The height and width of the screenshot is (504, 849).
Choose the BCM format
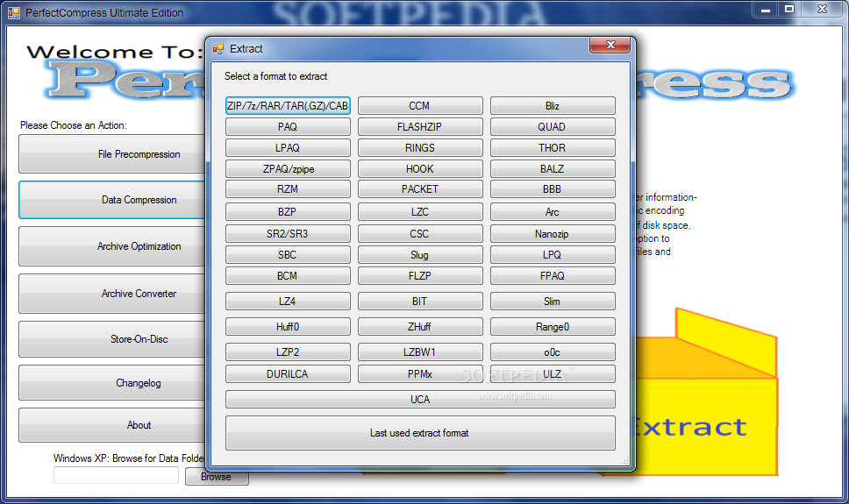pos(288,275)
